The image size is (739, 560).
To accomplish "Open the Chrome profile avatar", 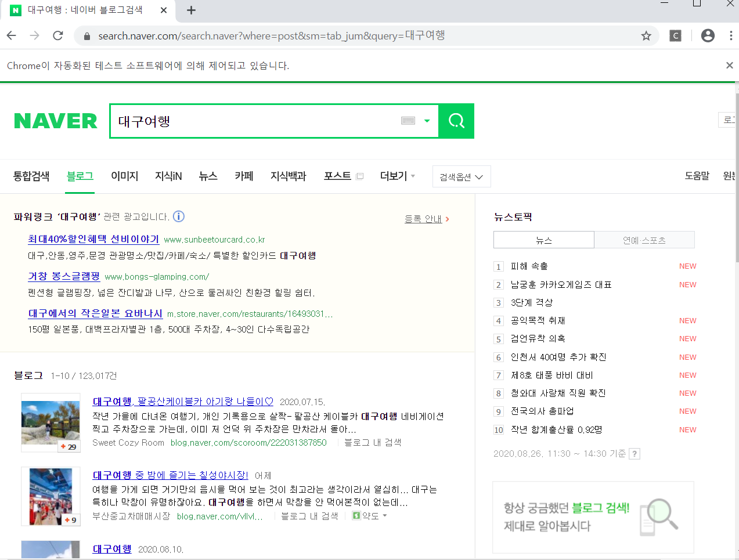I will (x=708, y=36).
